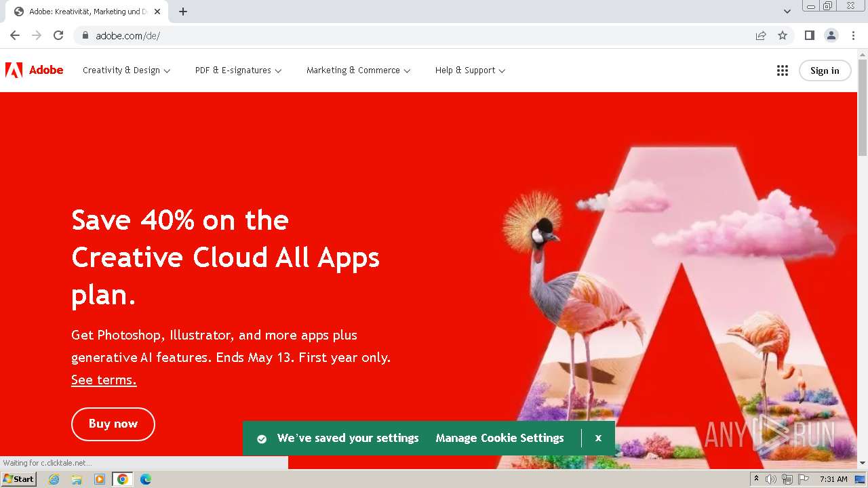The image size is (868, 488).
Task: Click the Sign in button
Action: pyautogui.click(x=825, y=70)
